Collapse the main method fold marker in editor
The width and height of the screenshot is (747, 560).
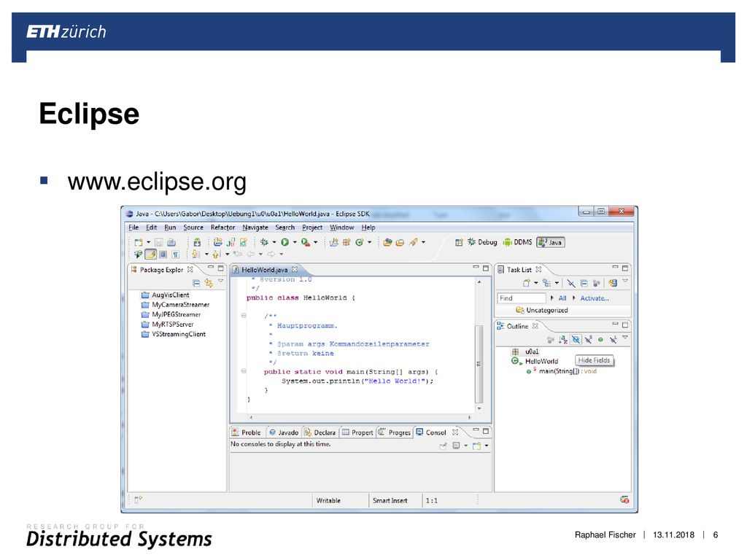pos(244,371)
